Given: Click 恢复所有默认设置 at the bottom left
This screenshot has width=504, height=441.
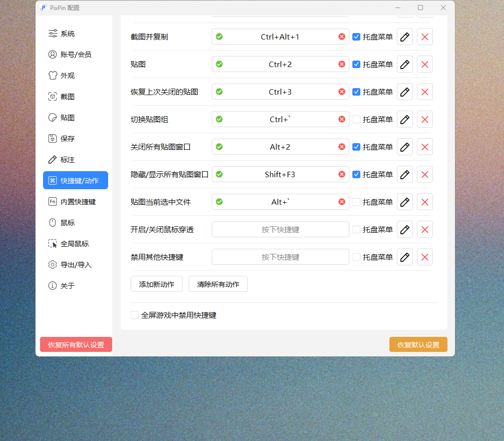Looking at the screenshot, I should pos(76,344).
